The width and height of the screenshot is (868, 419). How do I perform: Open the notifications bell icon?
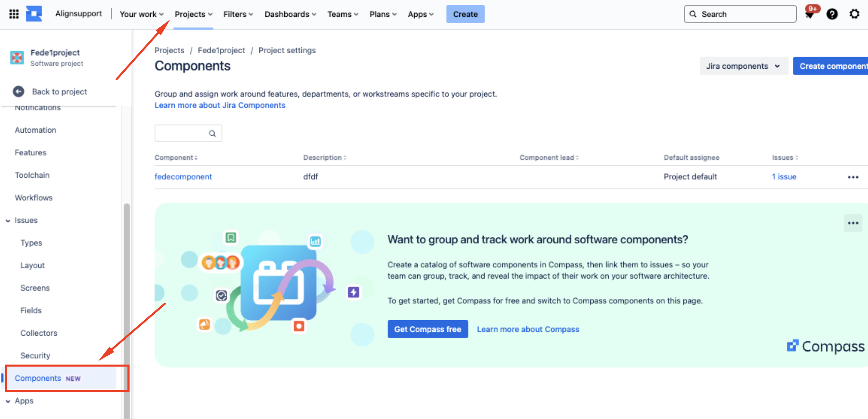[810, 14]
